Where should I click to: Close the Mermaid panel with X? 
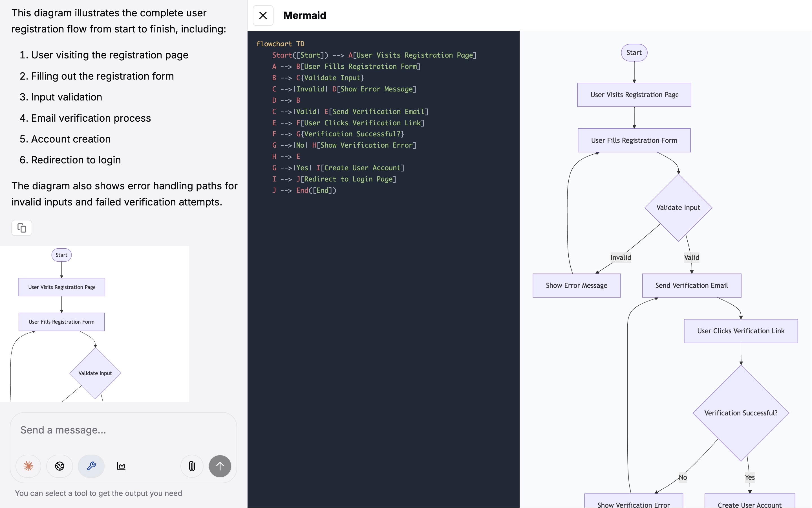coord(263,16)
